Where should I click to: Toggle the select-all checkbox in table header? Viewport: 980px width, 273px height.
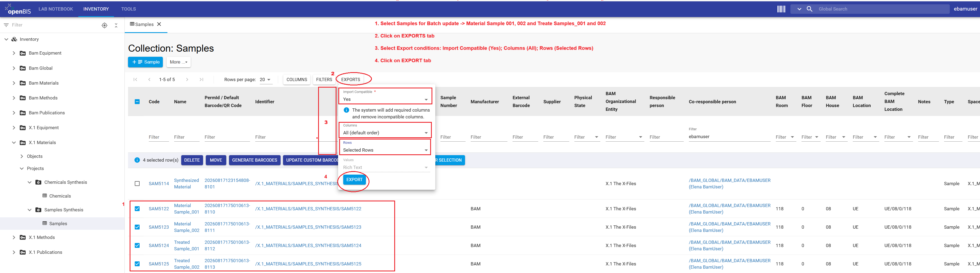pyautogui.click(x=137, y=102)
